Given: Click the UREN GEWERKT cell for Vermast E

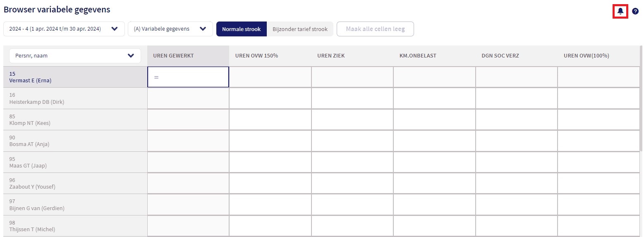Looking at the screenshot, I should pyautogui.click(x=188, y=77).
